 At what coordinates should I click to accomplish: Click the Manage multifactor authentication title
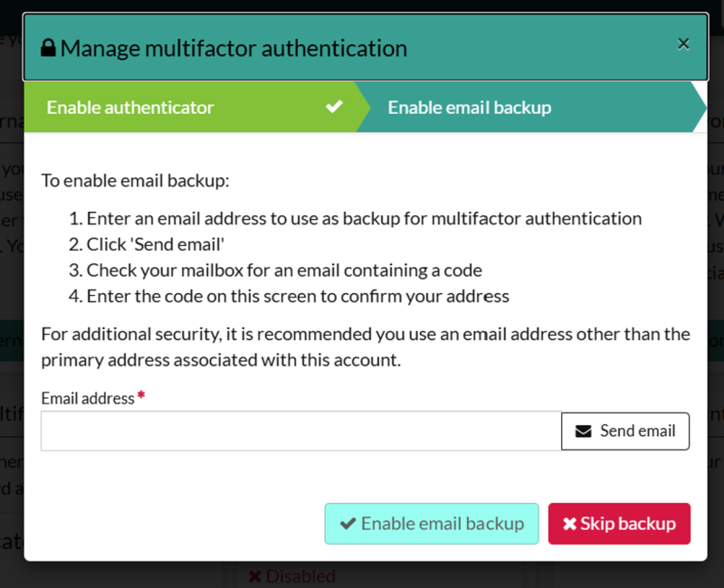pos(233,48)
